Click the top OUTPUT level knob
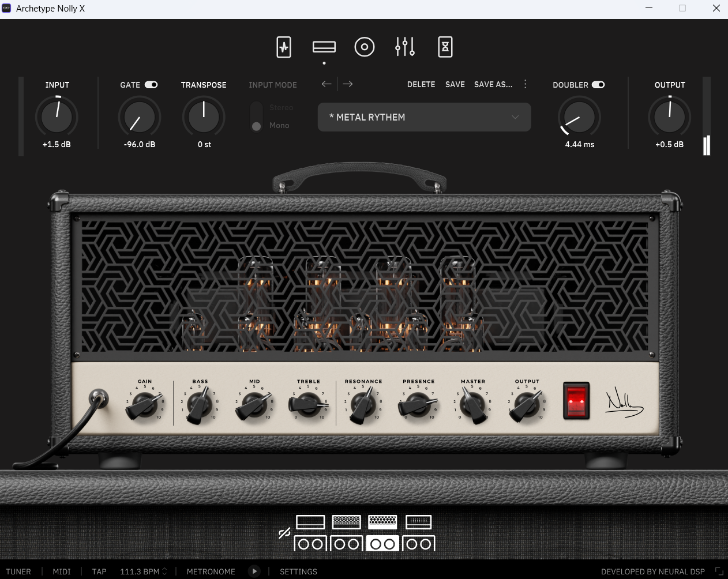 click(670, 116)
